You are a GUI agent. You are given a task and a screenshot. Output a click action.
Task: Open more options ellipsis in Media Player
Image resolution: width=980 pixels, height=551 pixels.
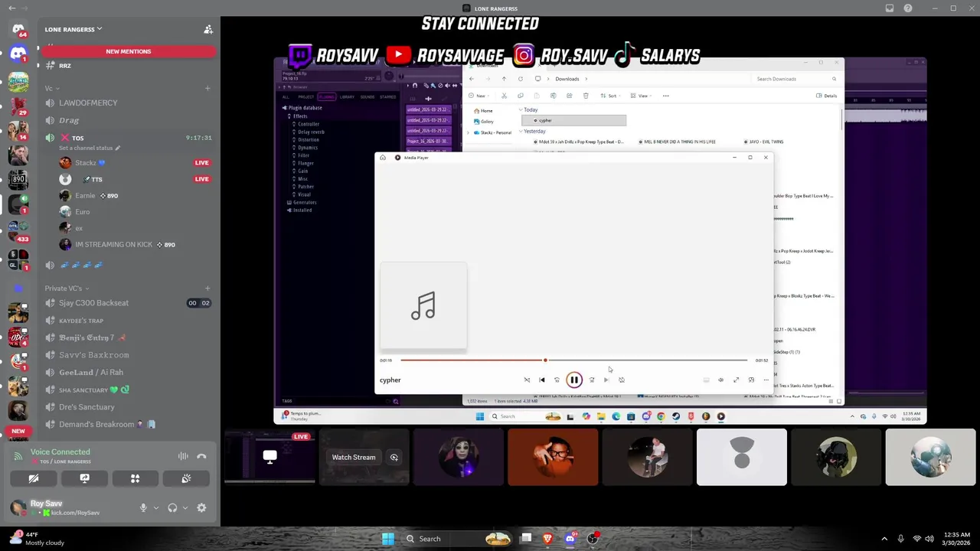coord(766,380)
